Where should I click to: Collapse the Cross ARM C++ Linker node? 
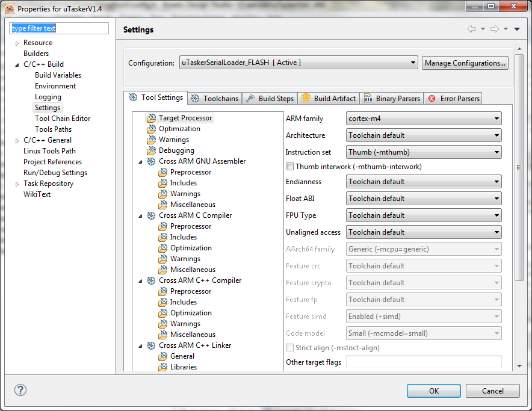[x=140, y=346]
